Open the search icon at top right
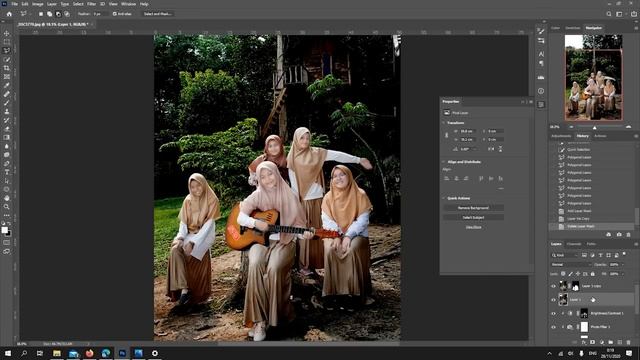 609,14
